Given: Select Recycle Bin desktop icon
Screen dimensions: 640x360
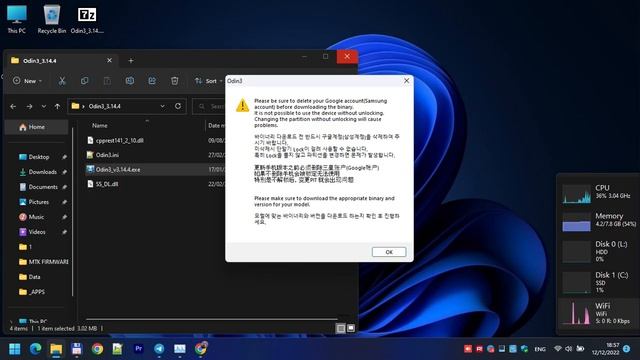Looking at the screenshot, I should tap(52, 19).
